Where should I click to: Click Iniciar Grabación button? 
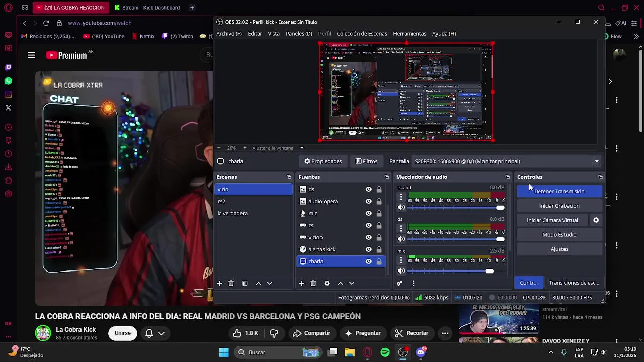click(559, 206)
